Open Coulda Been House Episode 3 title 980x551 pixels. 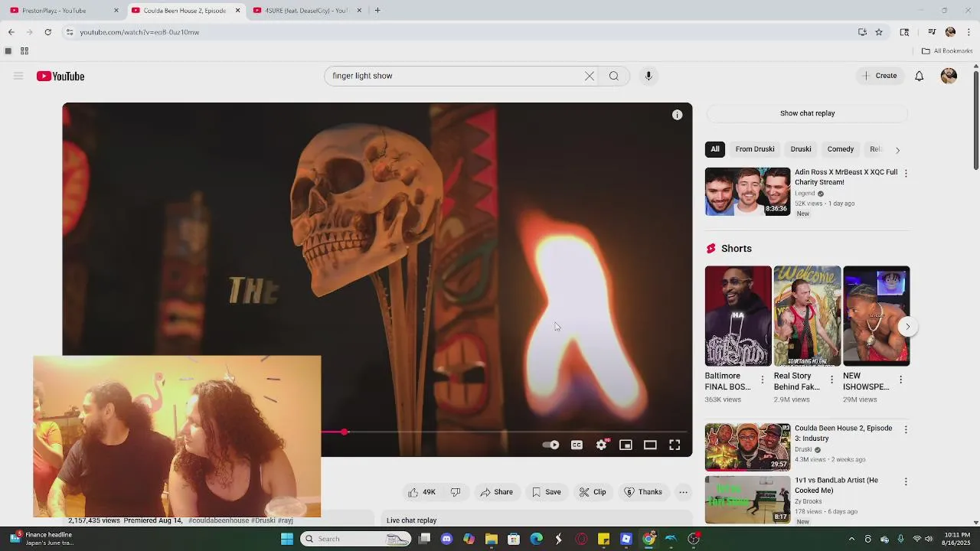click(x=843, y=433)
